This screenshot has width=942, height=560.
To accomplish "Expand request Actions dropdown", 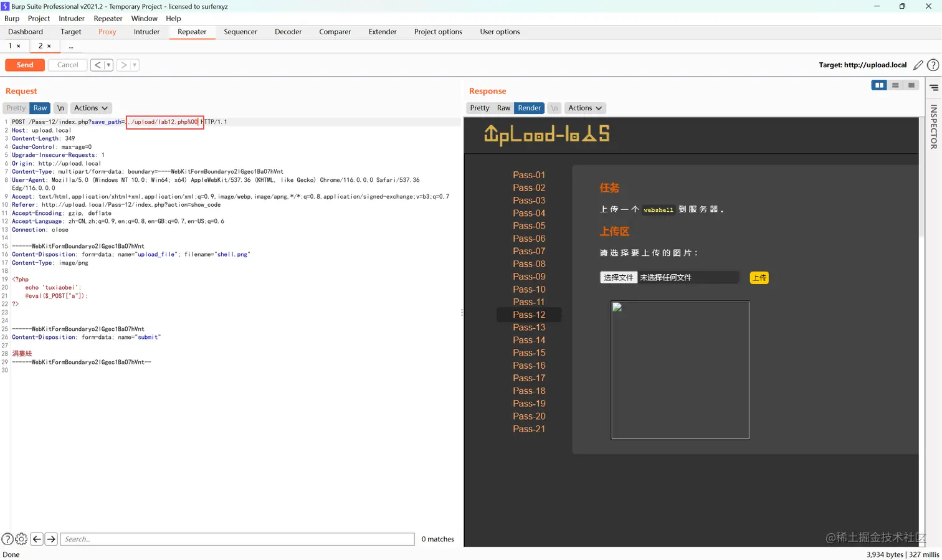I will click(x=90, y=108).
